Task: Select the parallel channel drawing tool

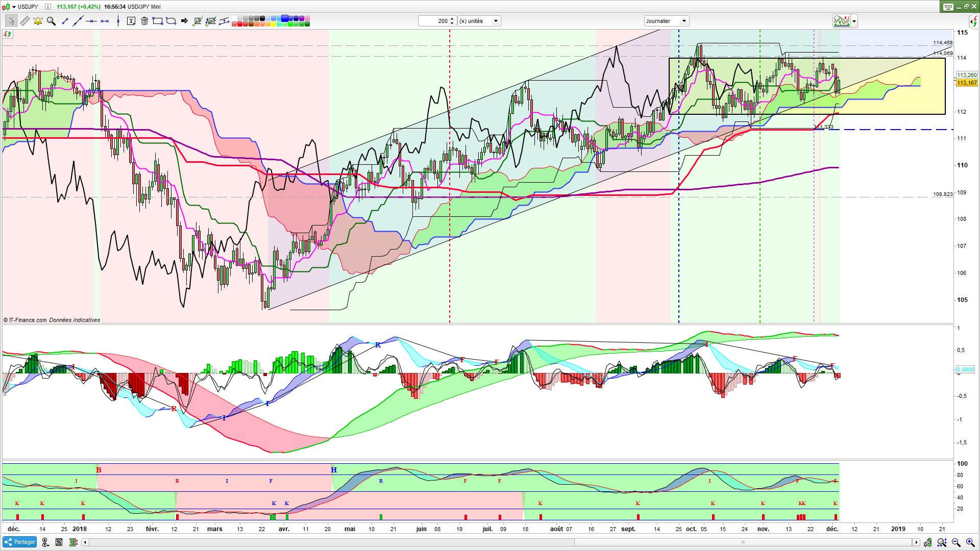Action: 224,21
